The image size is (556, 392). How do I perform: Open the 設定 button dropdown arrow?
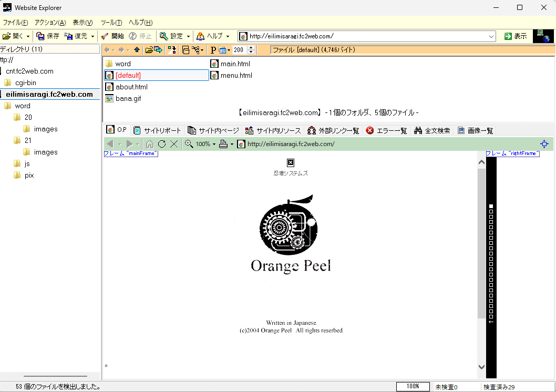pos(188,36)
